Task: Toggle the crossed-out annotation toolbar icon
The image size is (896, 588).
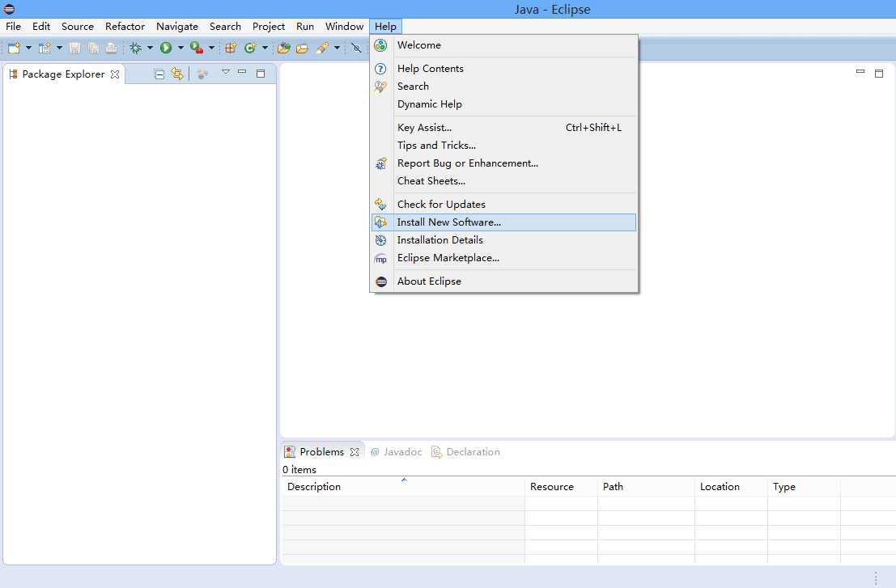Action: pos(357,48)
